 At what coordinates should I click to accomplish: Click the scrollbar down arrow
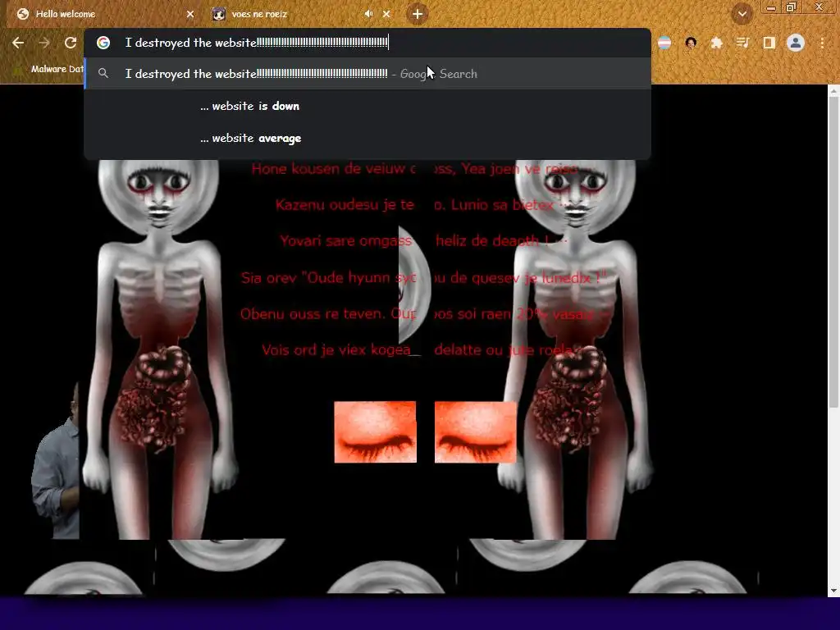[833, 591]
